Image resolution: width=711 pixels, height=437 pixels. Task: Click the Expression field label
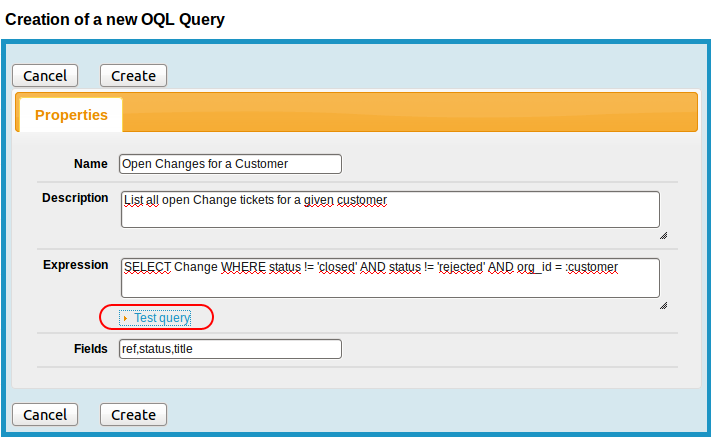[76, 265]
